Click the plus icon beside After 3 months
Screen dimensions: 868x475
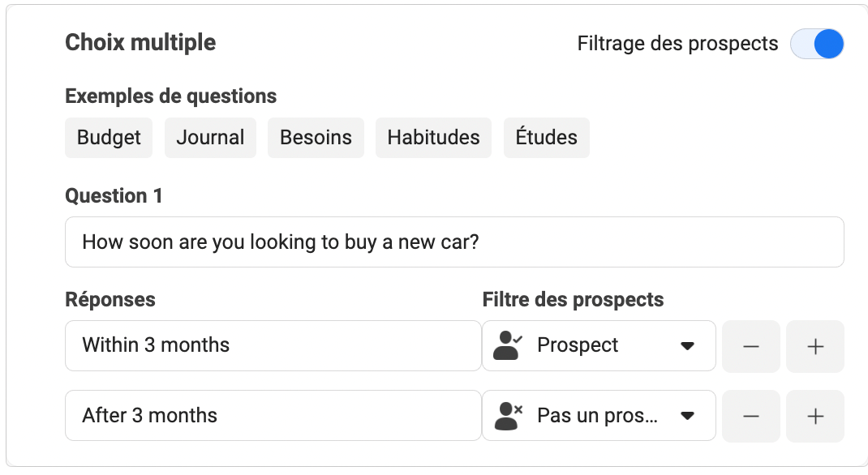coord(814,415)
